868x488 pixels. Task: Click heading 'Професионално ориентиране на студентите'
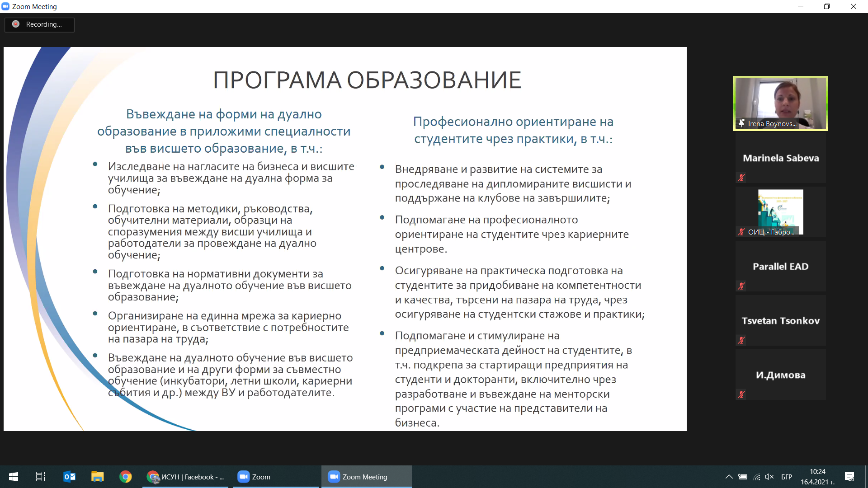pyautogui.click(x=513, y=130)
